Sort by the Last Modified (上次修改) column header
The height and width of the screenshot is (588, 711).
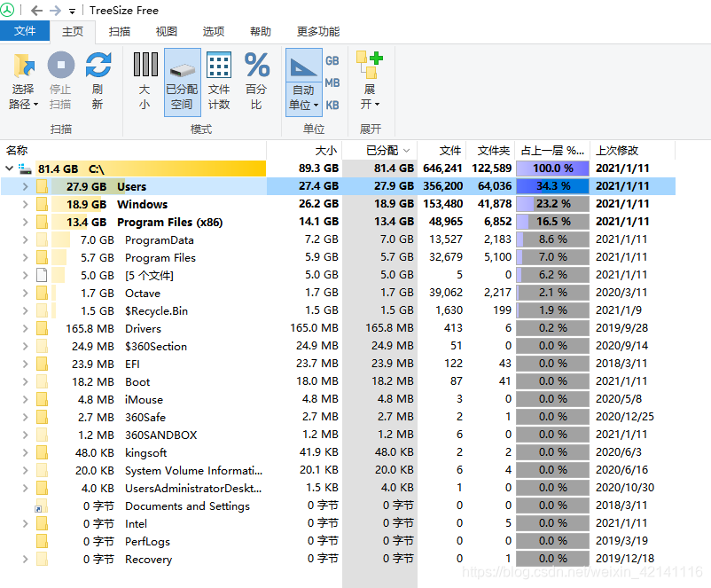[x=633, y=150]
